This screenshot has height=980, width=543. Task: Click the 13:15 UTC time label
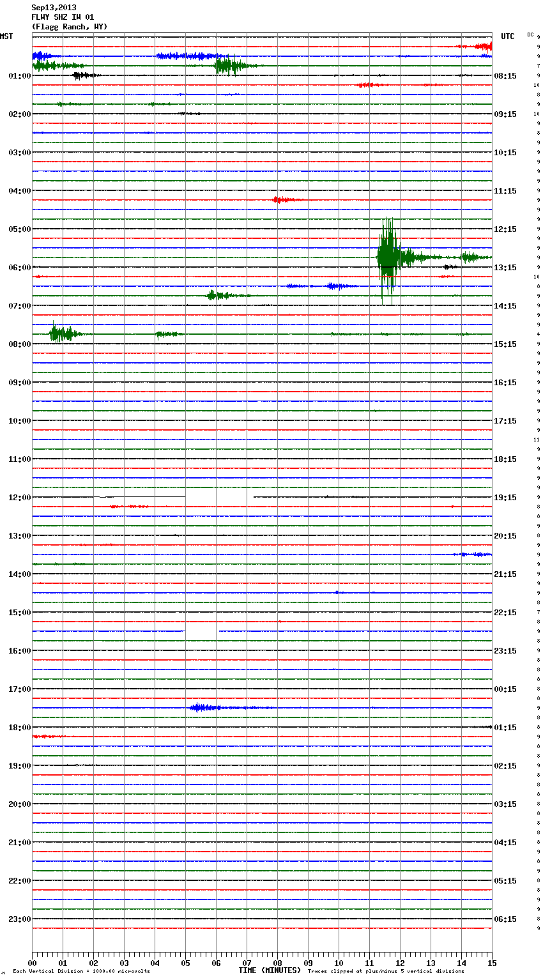tap(505, 268)
